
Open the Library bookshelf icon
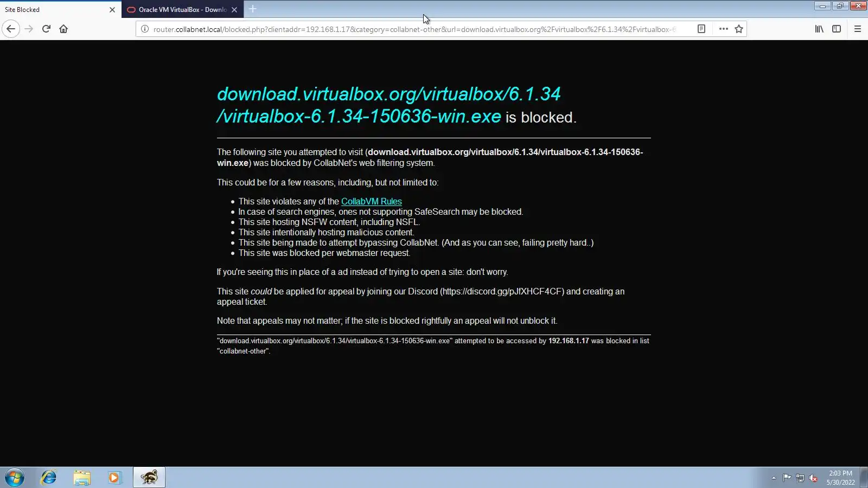[819, 29]
